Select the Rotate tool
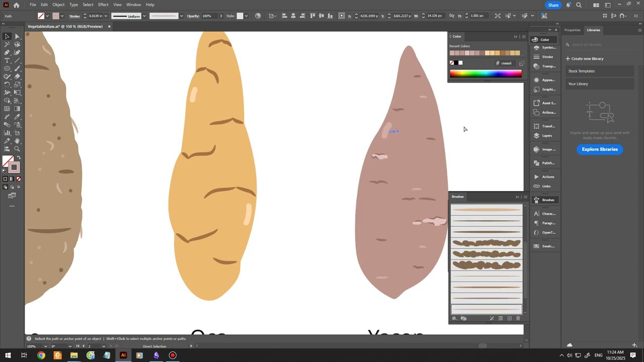644x362 pixels. pos(7,84)
